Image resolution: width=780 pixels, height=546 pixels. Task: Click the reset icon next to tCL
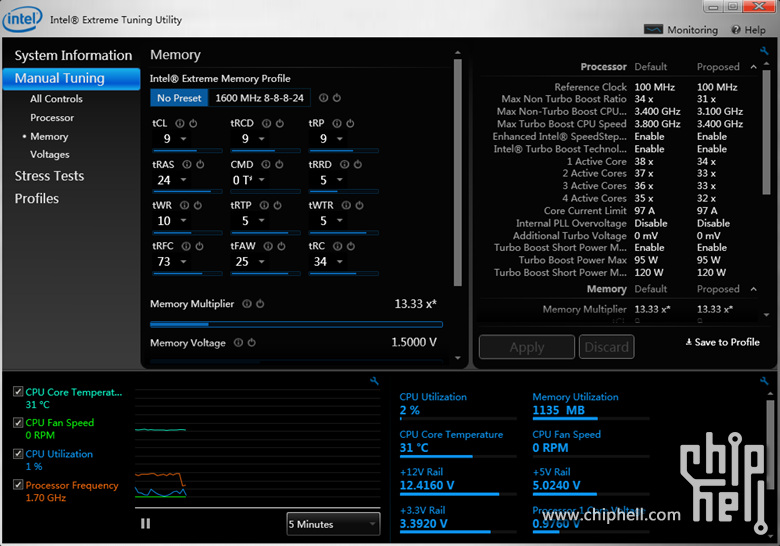click(193, 123)
